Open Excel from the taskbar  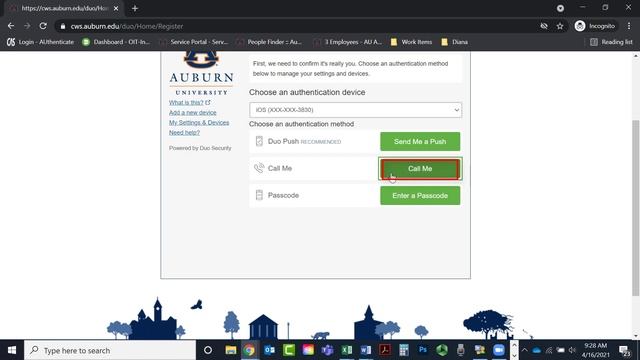[347, 350]
